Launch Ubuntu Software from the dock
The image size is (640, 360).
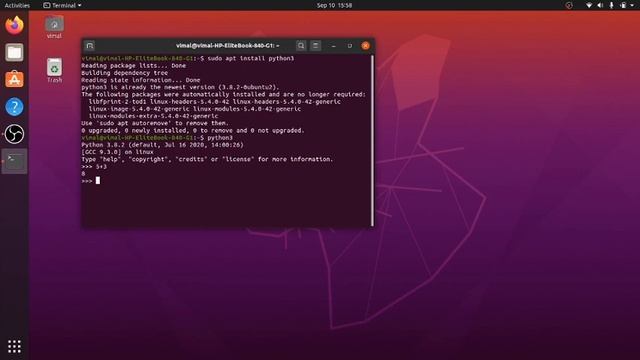coord(14,79)
